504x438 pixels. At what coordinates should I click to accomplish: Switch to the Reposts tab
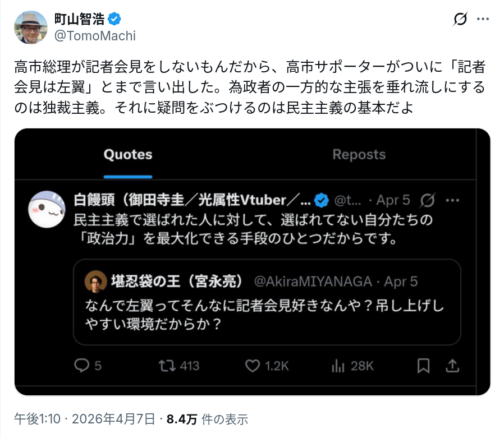click(359, 155)
